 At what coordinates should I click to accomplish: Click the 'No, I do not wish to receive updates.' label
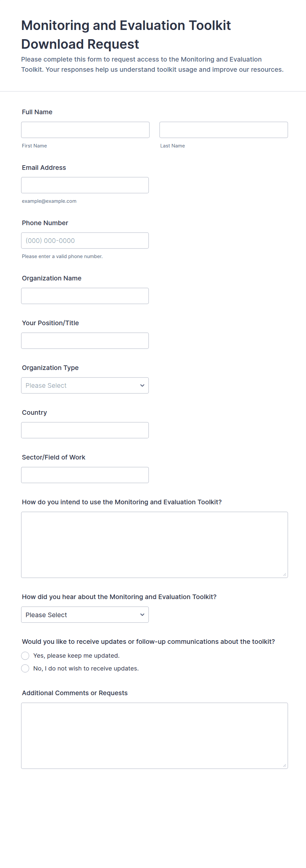(x=86, y=669)
